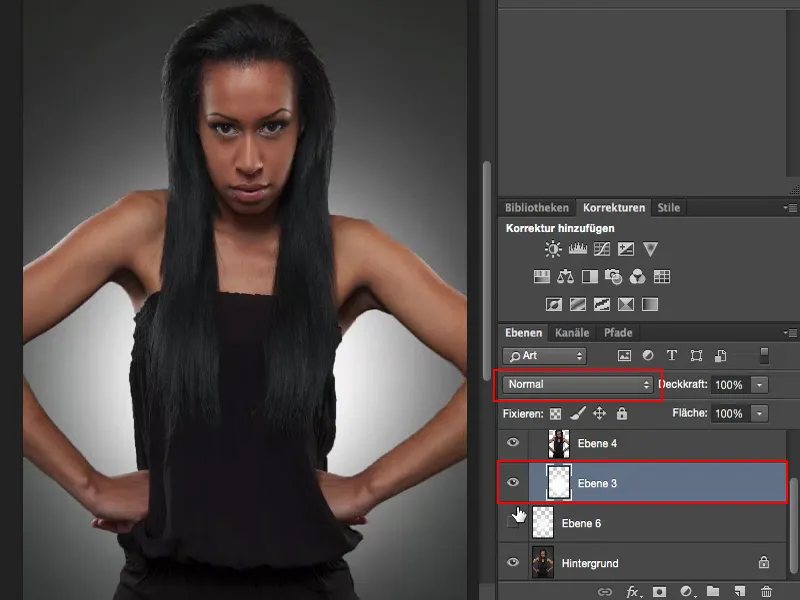
Task: Click the Fläche value field
Action: click(x=731, y=413)
